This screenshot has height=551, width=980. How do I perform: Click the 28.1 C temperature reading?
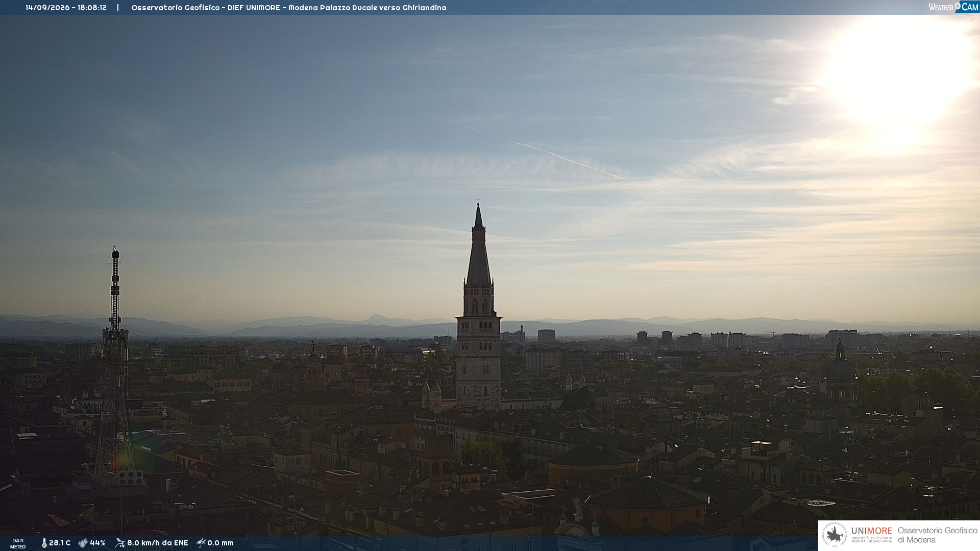(x=60, y=543)
